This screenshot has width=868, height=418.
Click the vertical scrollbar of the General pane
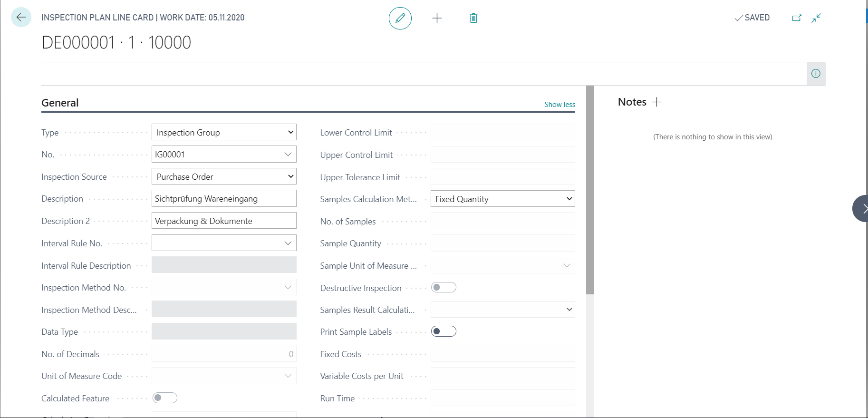point(590,190)
